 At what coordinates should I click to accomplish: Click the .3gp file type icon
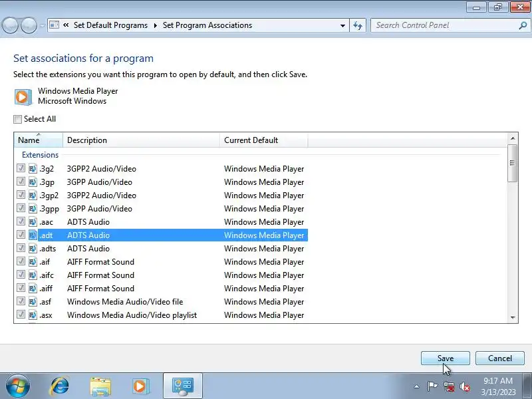click(33, 182)
